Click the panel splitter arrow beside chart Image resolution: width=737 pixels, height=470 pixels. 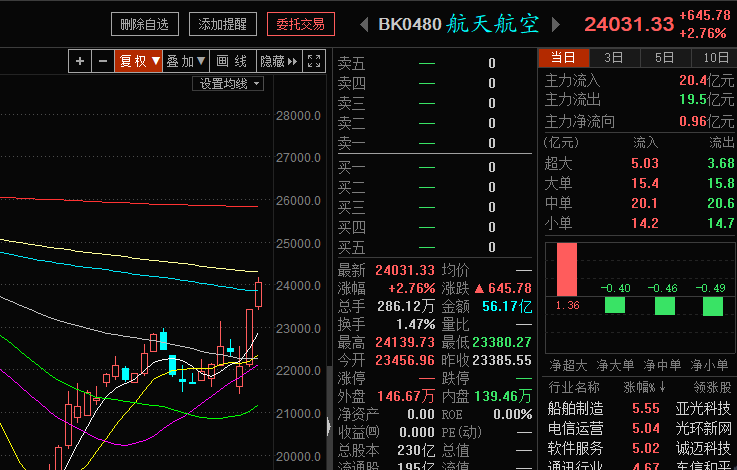pyautogui.click(x=329, y=427)
